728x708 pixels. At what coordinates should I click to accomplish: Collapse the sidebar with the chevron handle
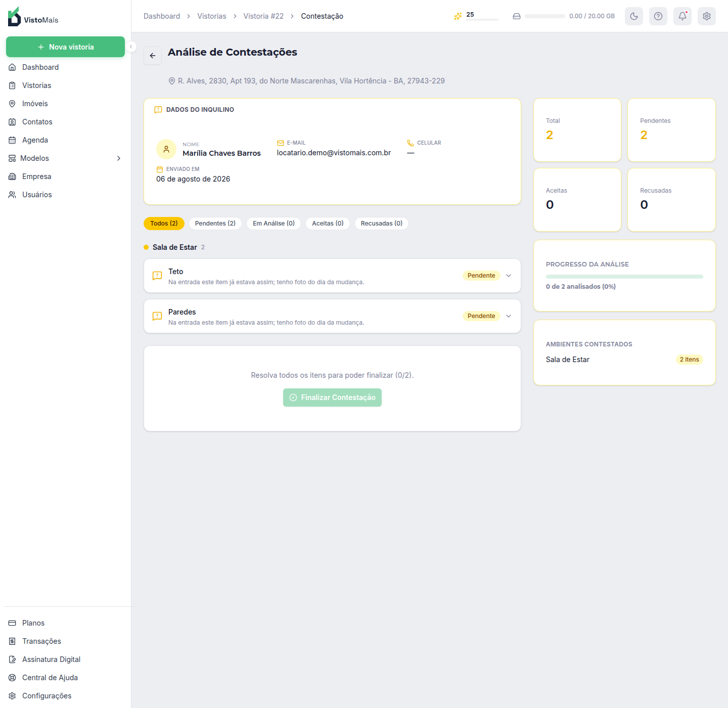(131, 47)
